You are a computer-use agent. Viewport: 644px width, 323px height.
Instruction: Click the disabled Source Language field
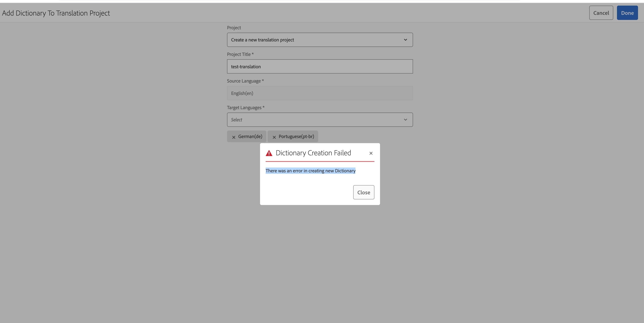(x=319, y=93)
